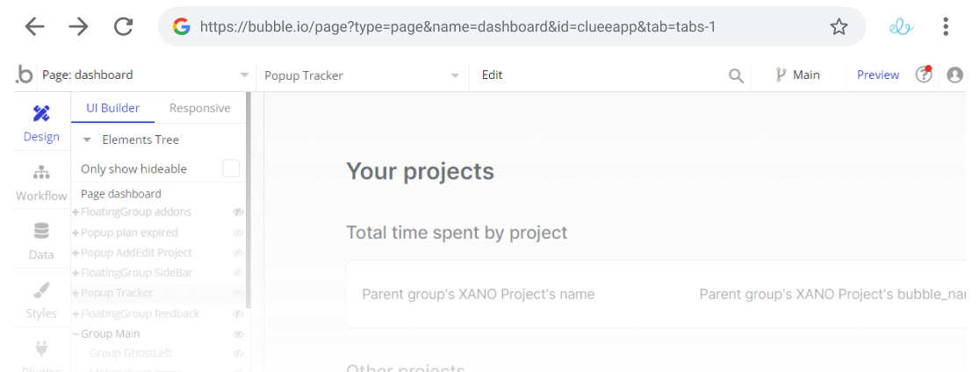Go to the Data section
Viewport: 980px width, 372px height.
(x=41, y=241)
